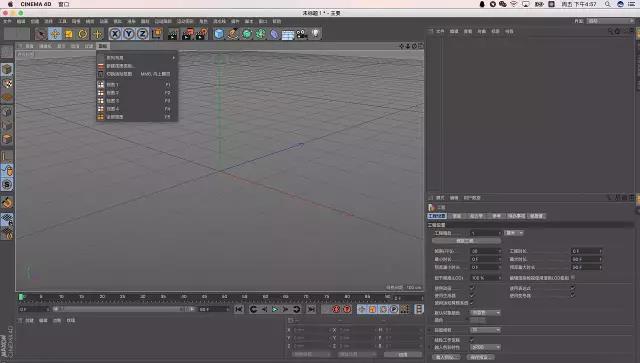Play the animation forwards
Image resolution: width=640 pixels, height=363 pixels.
(275, 309)
